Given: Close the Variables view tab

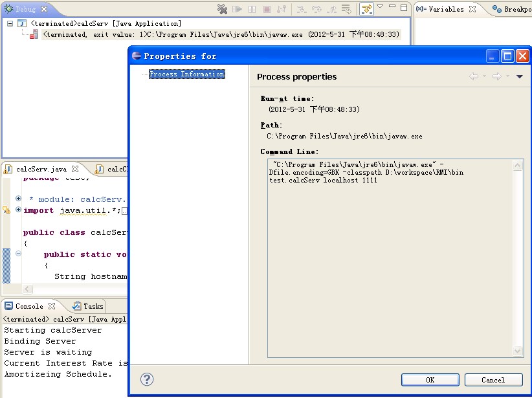Looking at the screenshot, I should 472,9.
